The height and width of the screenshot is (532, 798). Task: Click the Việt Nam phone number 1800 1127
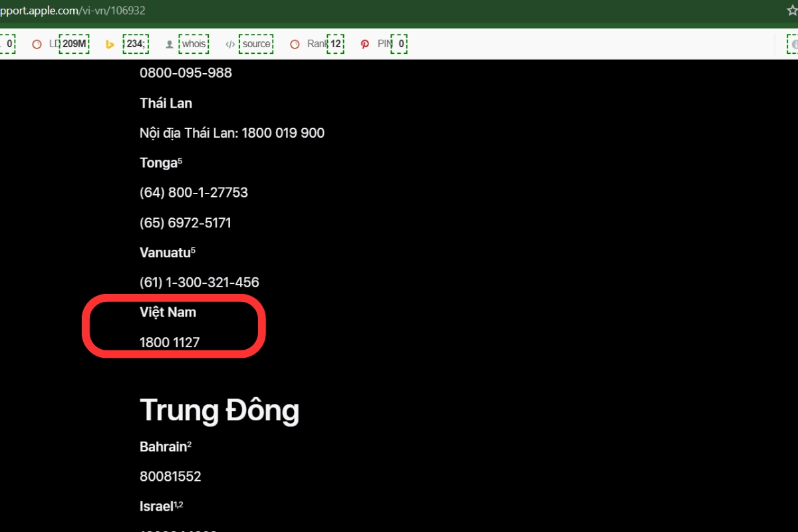170,342
